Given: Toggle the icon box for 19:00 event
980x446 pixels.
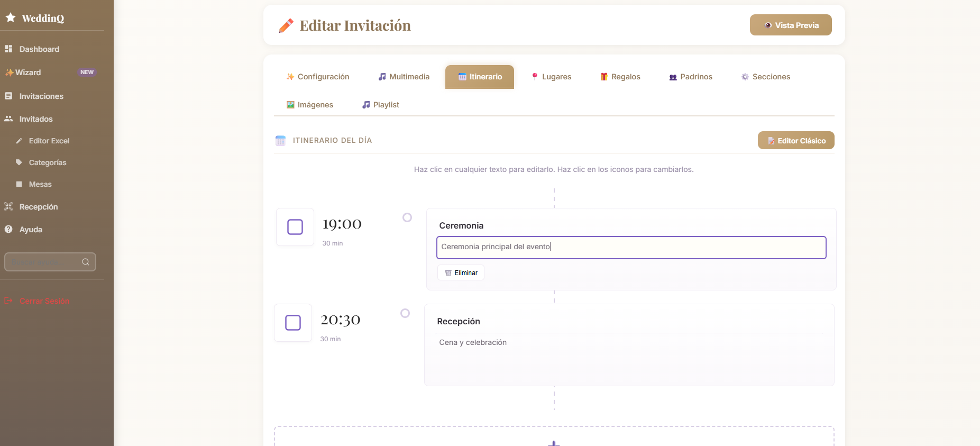Looking at the screenshot, I should (x=295, y=227).
